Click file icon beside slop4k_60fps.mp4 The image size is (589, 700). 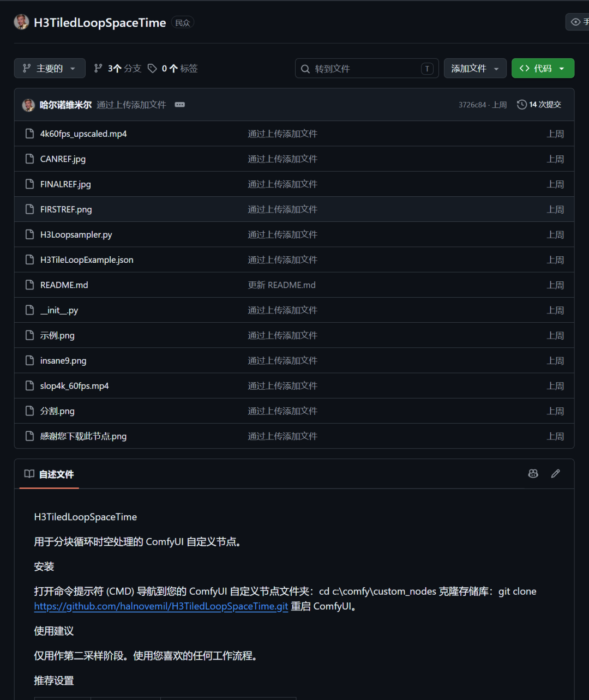30,385
